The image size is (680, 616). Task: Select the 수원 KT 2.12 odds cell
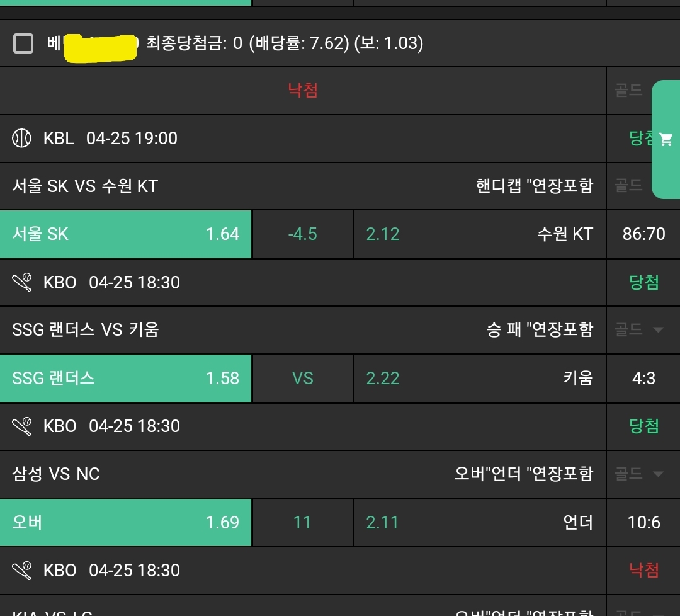479,234
